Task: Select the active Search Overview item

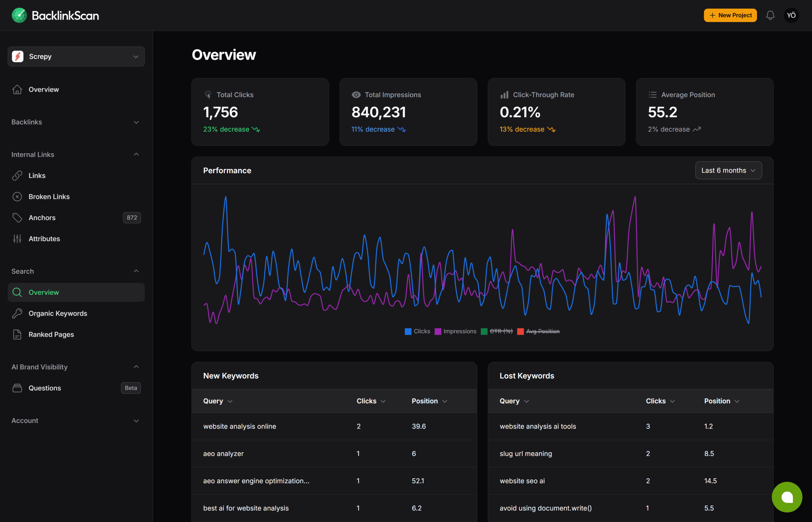Action: coord(76,292)
